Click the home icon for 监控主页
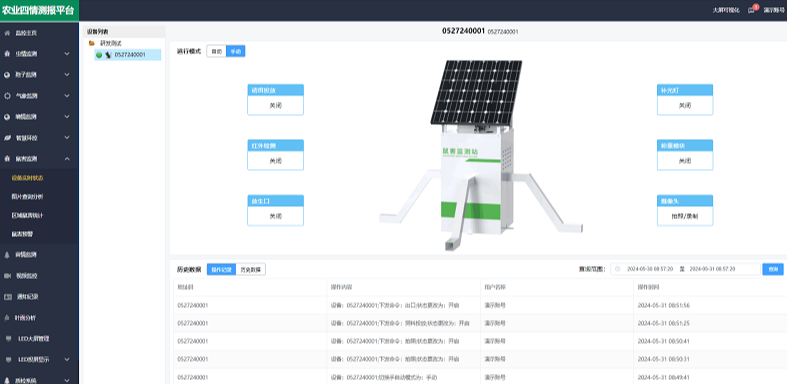This screenshot has height=384, width=787. click(x=7, y=33)
